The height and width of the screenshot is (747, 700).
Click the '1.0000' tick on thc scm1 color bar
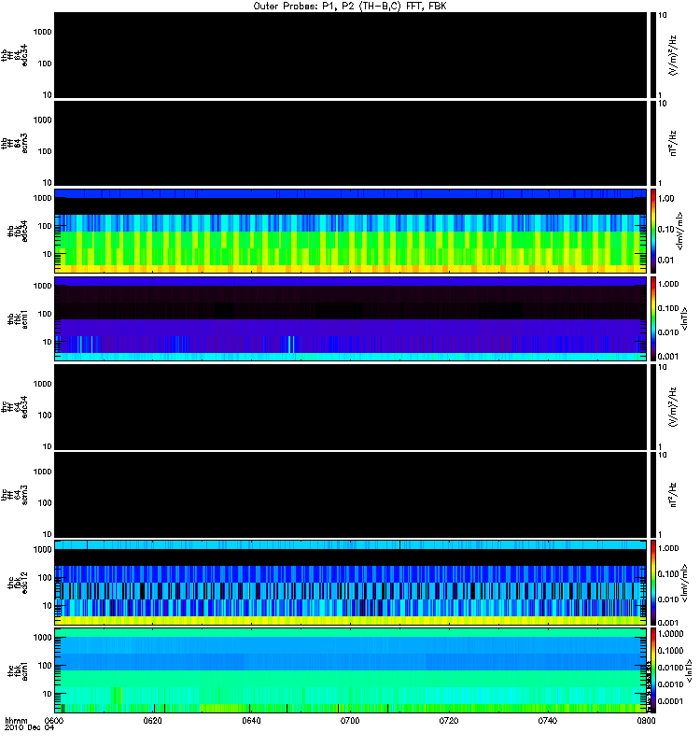coord(670,634)
